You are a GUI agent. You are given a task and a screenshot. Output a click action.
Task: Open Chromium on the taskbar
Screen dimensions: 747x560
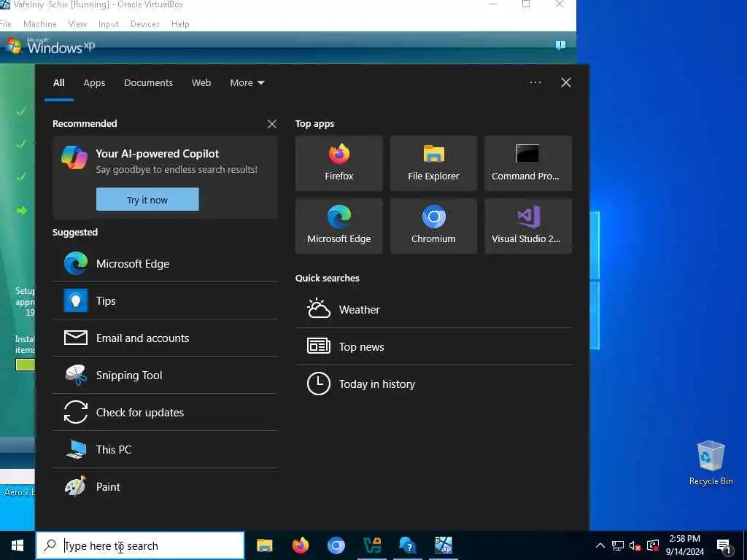(336, 545)
